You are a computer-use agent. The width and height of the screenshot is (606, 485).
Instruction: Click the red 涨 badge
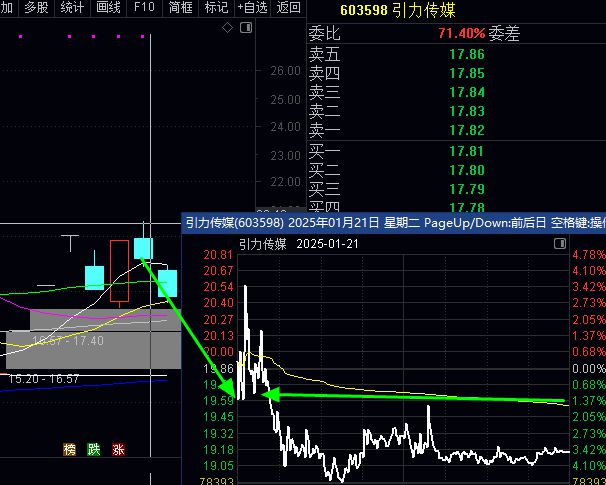pos(118,449)
